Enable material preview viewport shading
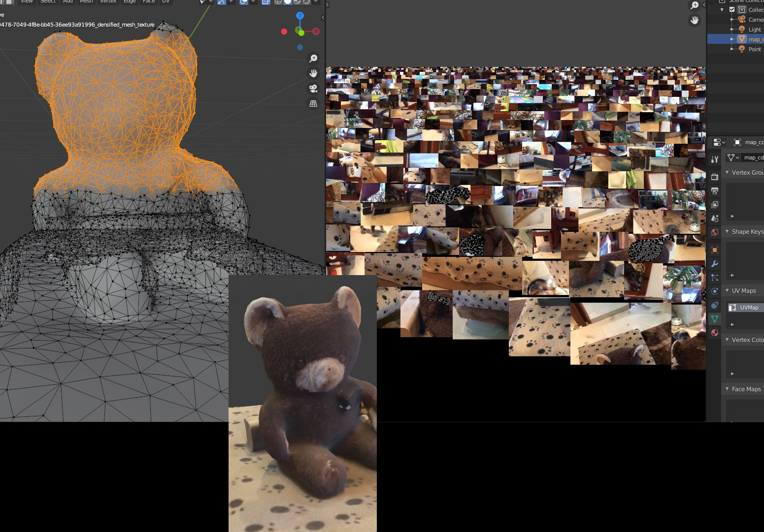The image size is (764, 532). click(x=297, y=1)
